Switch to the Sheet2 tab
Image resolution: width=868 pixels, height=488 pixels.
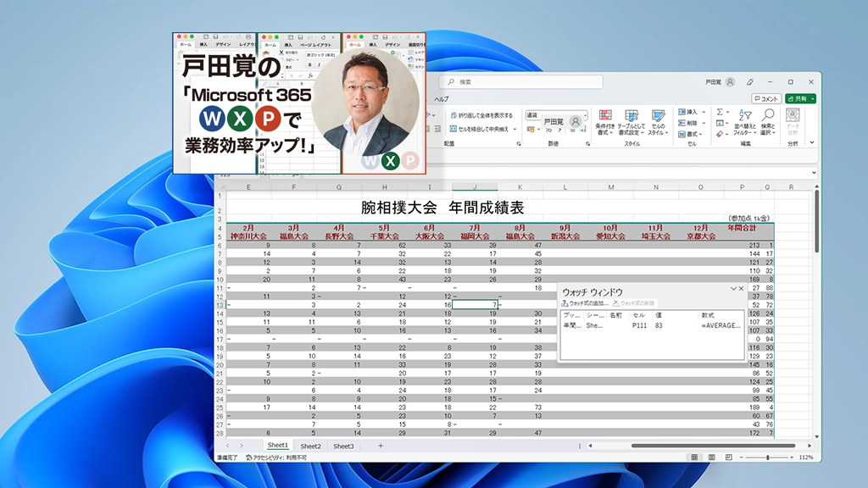[311, 446]
